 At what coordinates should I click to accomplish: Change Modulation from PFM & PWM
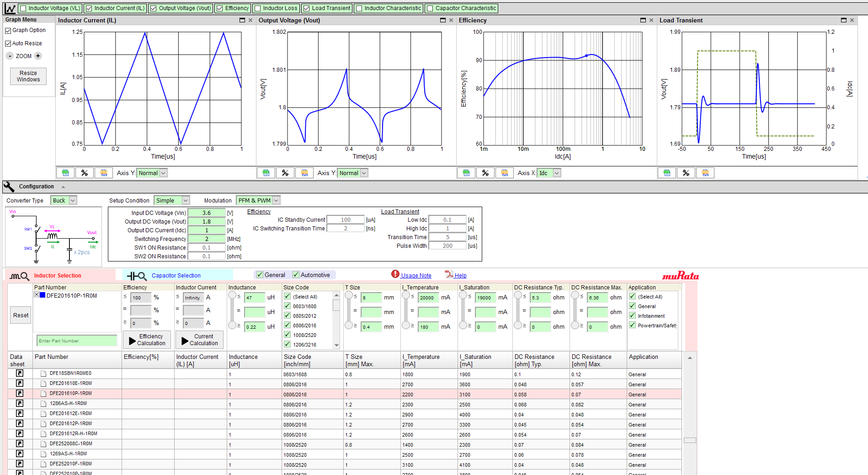tap(258, 200)
